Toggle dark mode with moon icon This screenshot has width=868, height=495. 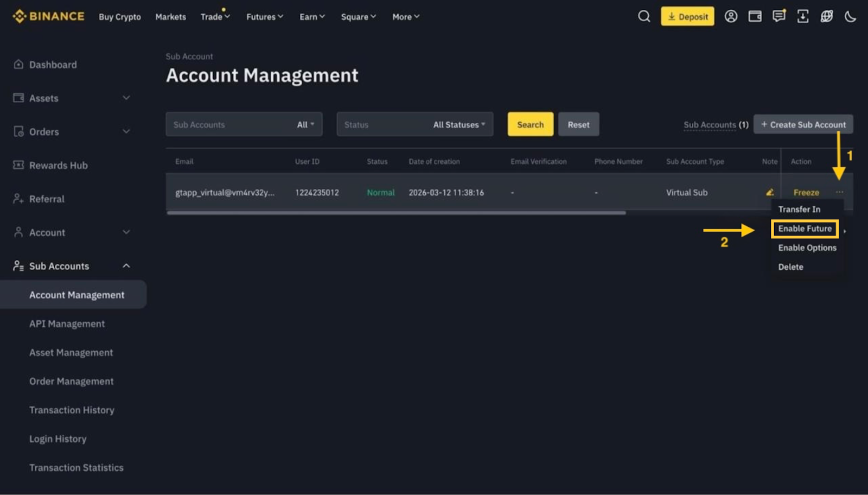point(850,16)
